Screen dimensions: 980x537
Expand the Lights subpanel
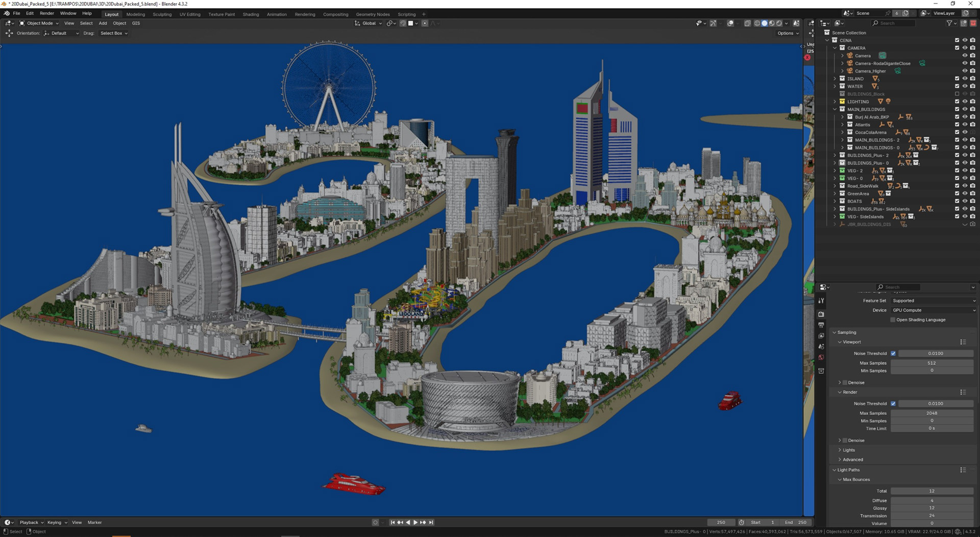(x=840, y=450)
